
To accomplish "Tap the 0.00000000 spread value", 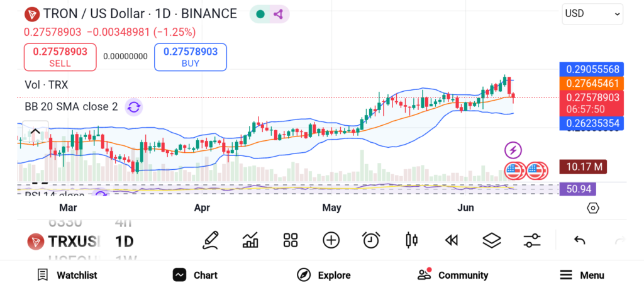I will [125, 56].
